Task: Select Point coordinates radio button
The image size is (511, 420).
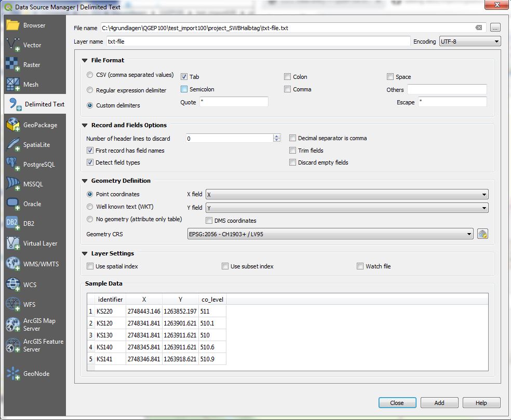Action: point(90,194)
